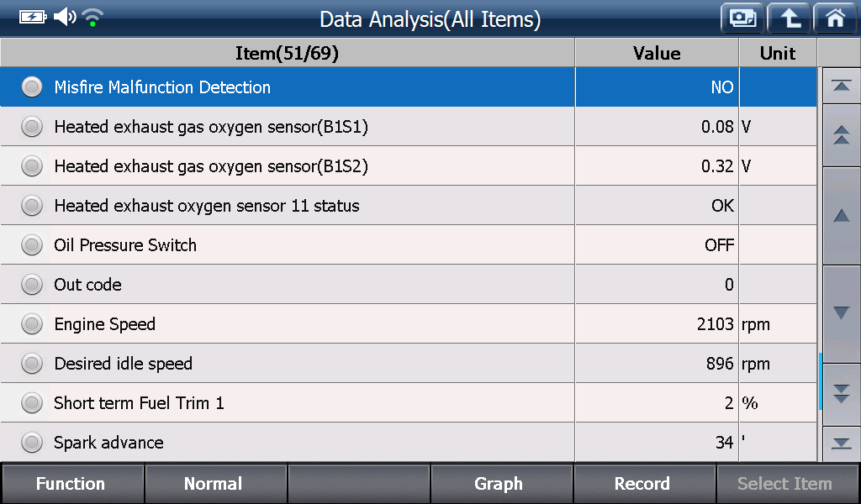The width and height of the screenshot is (861, 504).
Task: Select Oil Pressure Switch radio button
Action: pyautogui.click(x=32, y=244)
